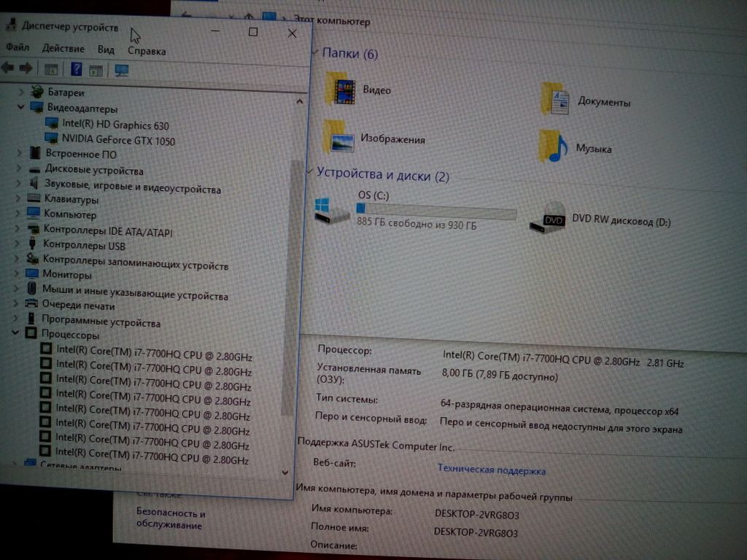Viewport: 747px width, 560px height.
Task: Open the Вид menu
Action: point(106,50)
